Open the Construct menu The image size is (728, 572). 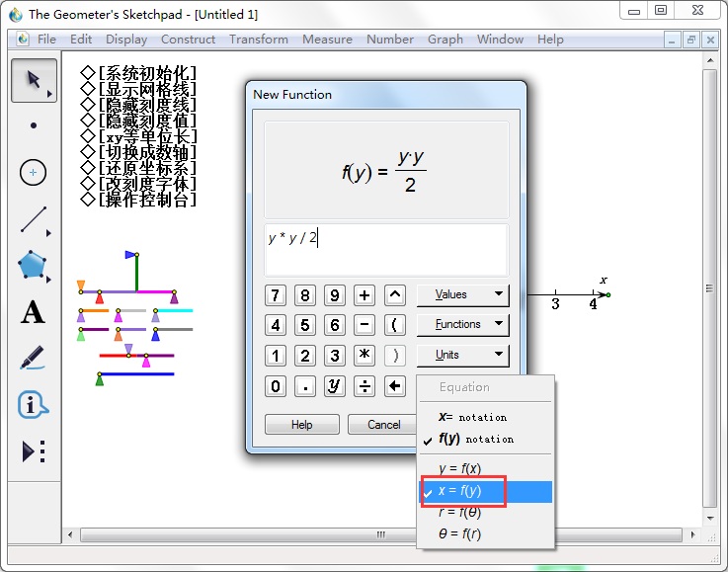(x=188, y=40)
